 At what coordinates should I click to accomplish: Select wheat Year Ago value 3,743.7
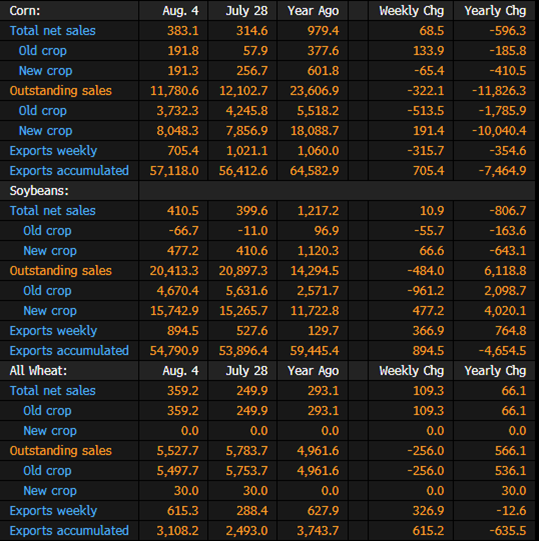point(318,531)
